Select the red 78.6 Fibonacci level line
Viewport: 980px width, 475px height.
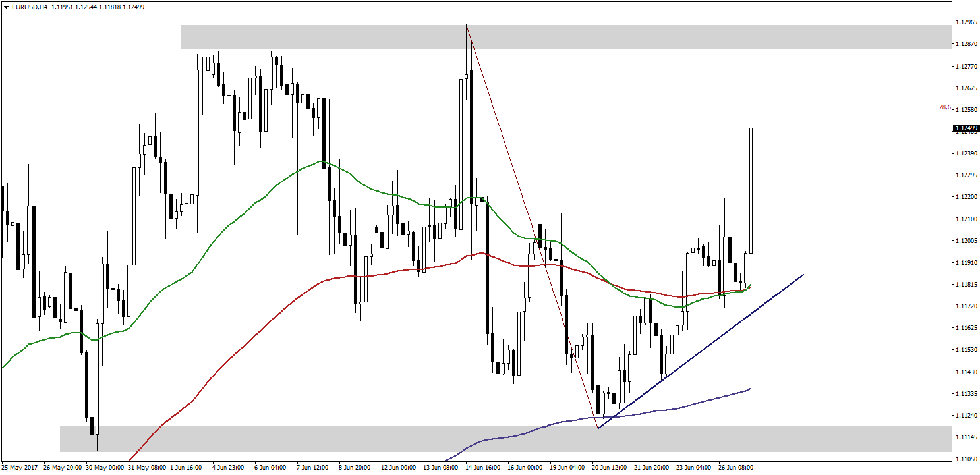pos(708,111)
